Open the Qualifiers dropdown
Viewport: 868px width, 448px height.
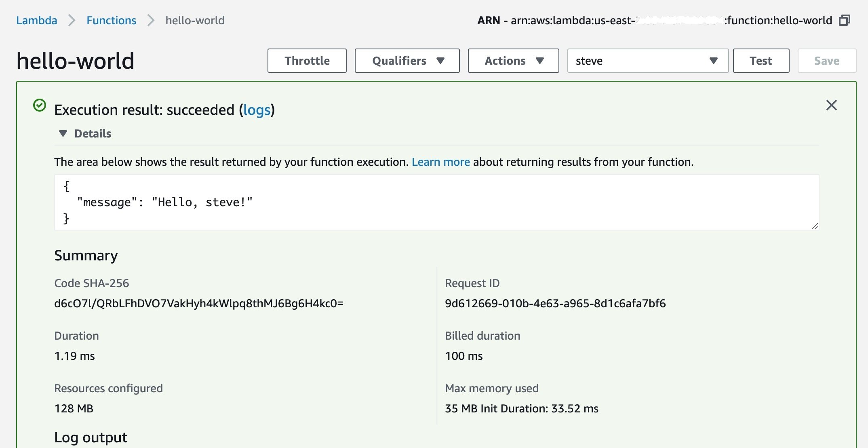pos(407,61)
